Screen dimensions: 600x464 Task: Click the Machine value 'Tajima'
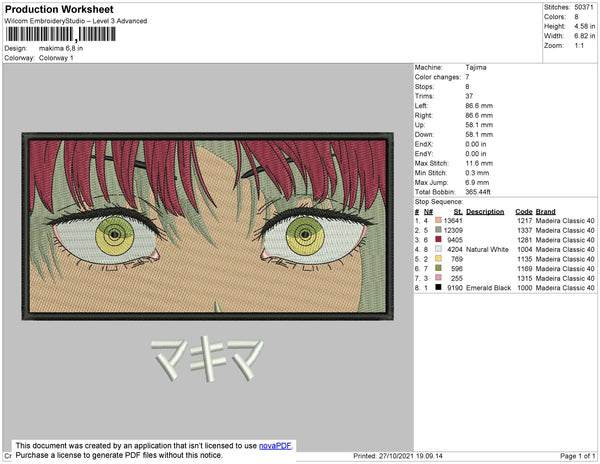476,67
